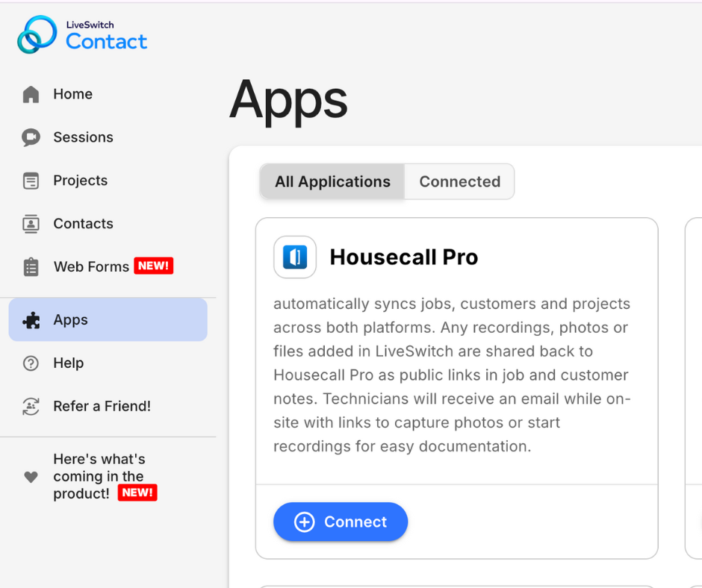The image size is (702, 588).
Task: Go to Sessions in sidebar
Action: 108,137
